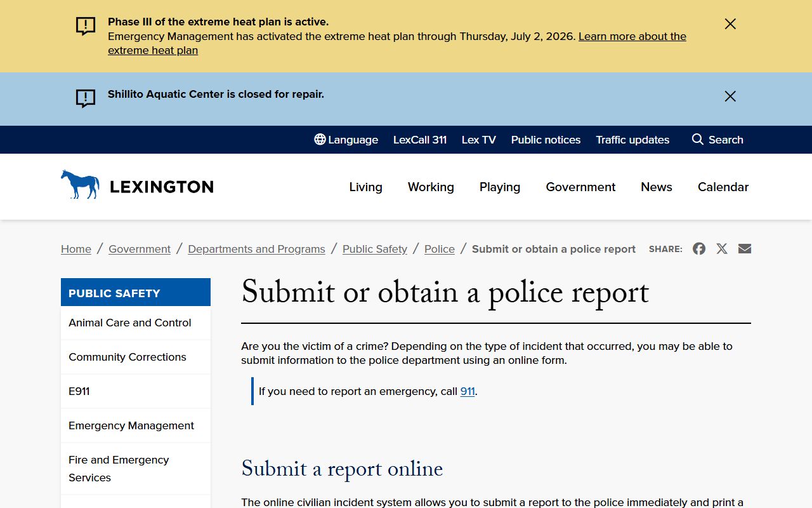Click the extreme heat alert warning icon
The image size is (812, 508).
(86, 26)
